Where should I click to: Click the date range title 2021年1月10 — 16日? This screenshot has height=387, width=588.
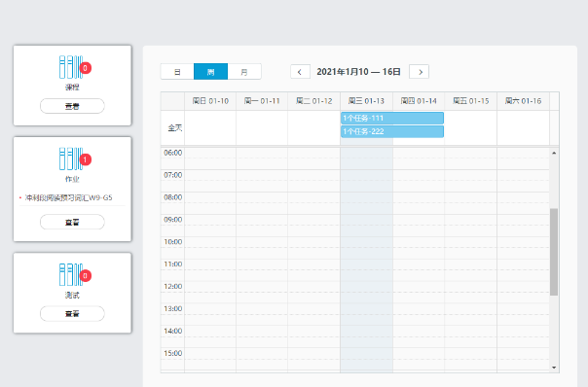tap(359, 72)
